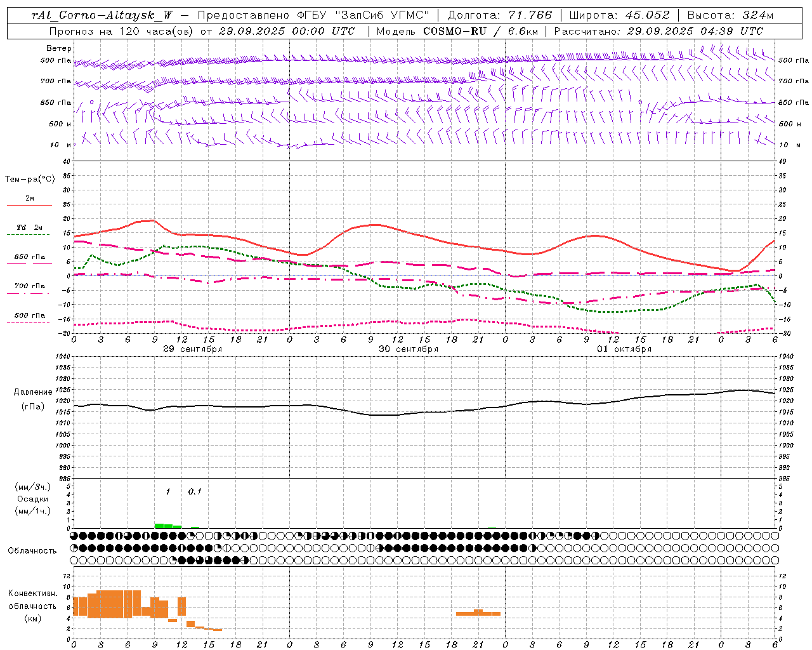The image size is (812, 650).
Task: Click the 850 гПа temperature legend entry
Action: (30, 257)
